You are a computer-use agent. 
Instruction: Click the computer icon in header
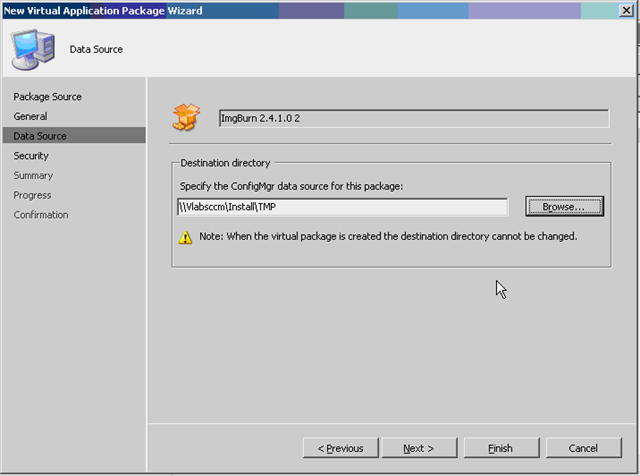click(x=33, y=49)
